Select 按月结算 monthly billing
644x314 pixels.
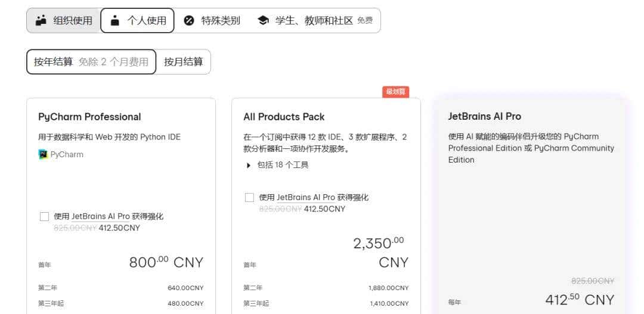(184, 61)
